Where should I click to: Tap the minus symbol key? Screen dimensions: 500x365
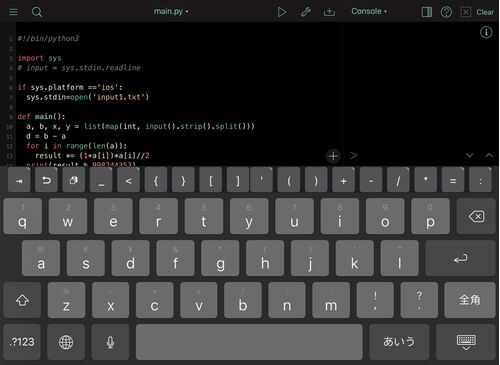(371, 180)
